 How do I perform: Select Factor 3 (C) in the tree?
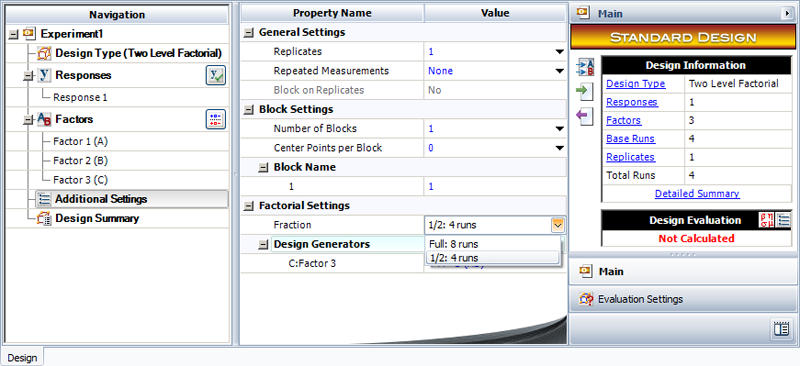pyautogui.click(x=81, y=180)
